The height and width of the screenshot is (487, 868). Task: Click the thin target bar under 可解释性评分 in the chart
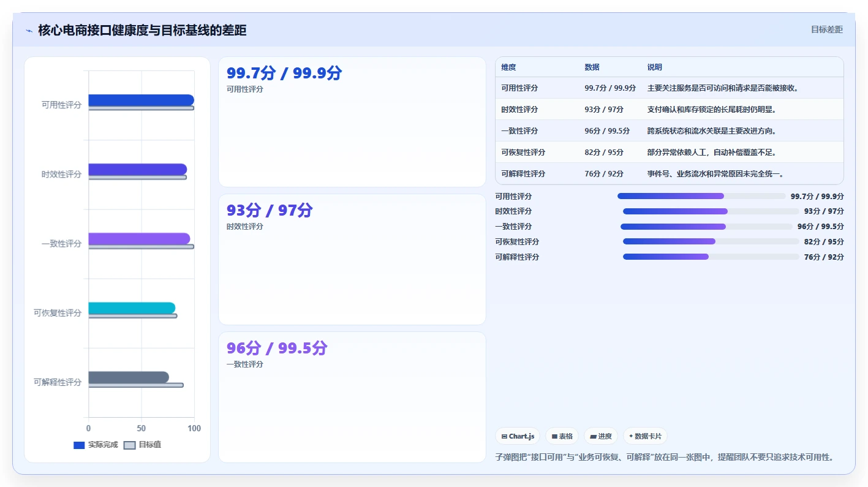(x=136, y=385)
